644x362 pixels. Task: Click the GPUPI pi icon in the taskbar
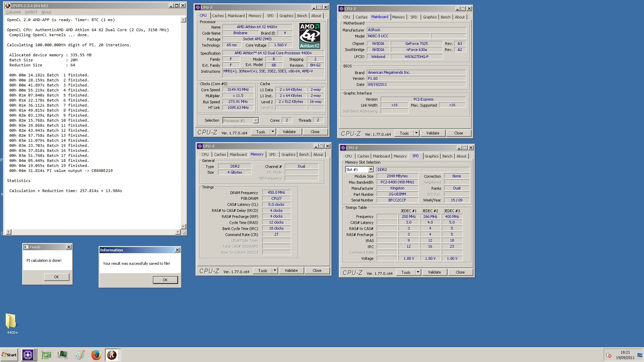[112, 355]
